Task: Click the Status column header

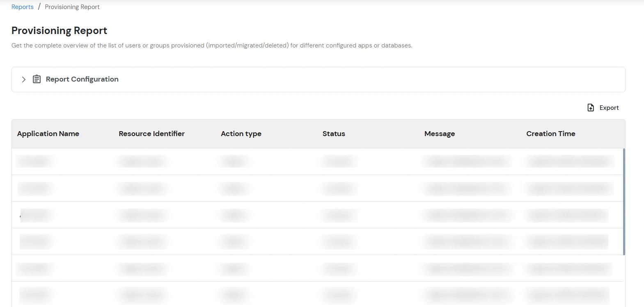Action: pyautogui.click(x=334, y=134)
